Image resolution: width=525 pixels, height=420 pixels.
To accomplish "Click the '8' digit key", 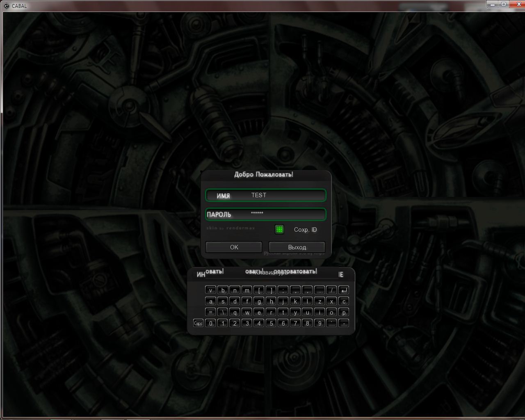I will pos(307,323).
